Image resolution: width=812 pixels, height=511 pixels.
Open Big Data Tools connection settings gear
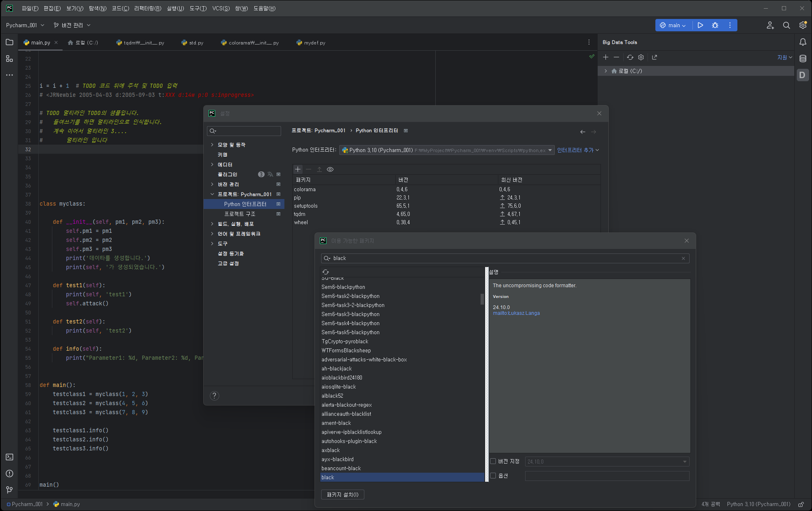(x=641, y=57)
